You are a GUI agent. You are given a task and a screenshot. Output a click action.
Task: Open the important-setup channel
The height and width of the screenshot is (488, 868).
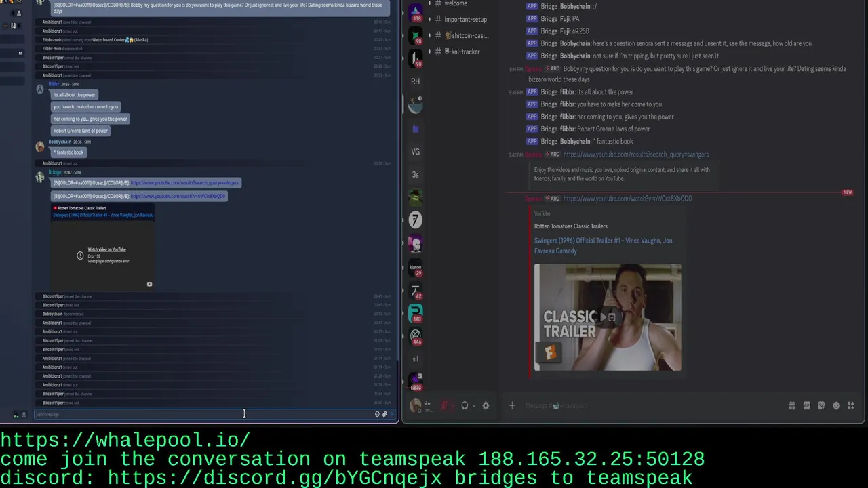point(465,19)
